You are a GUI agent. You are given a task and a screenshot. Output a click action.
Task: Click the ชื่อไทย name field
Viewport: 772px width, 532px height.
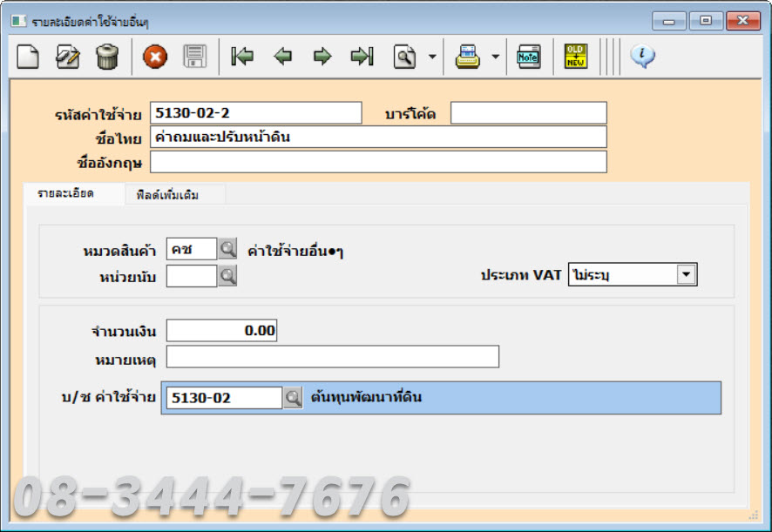pos(378,137)
